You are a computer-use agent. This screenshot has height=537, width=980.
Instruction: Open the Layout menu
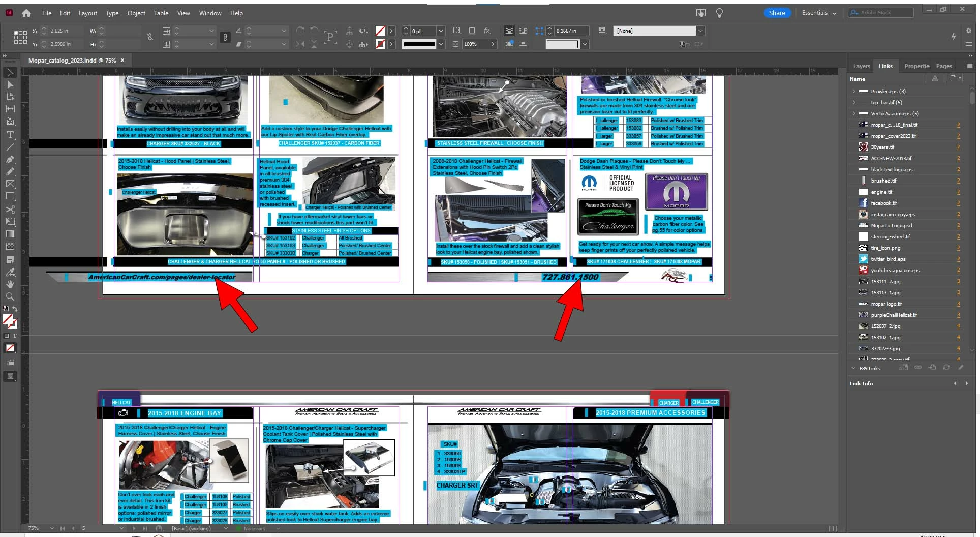point(87,13)
